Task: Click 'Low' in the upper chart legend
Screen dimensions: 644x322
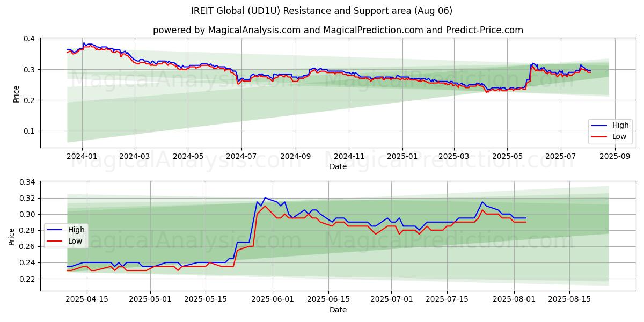Action: pyautogui.click(x=620, y=136)
